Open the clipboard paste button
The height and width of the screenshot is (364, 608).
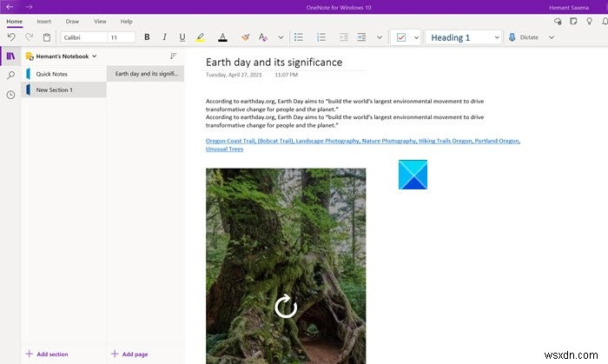point(47,37)
